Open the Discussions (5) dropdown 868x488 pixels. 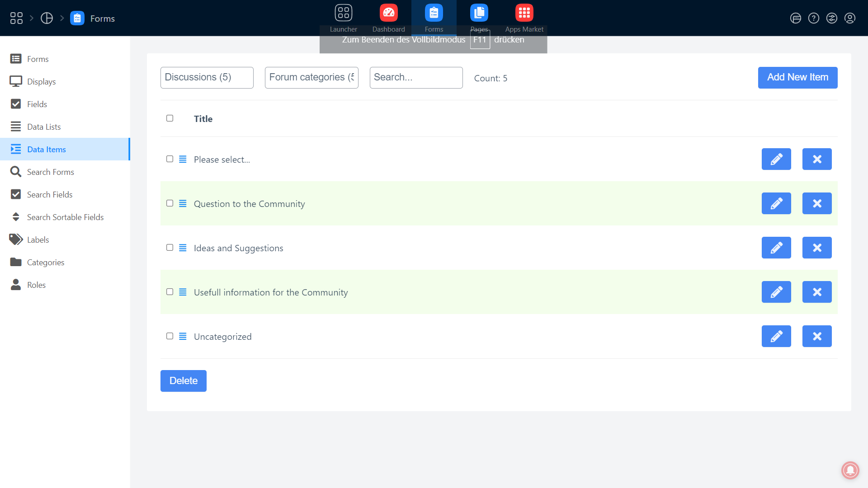pyautogui.click(x=207, y=78)
